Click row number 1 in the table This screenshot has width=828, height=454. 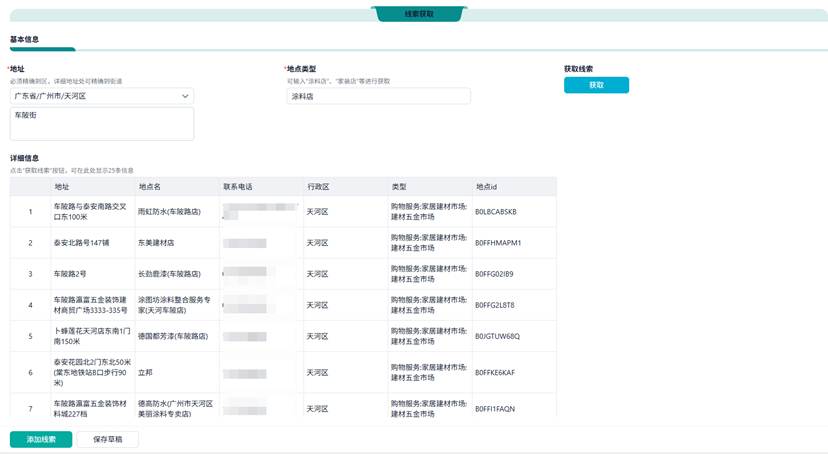30,212
